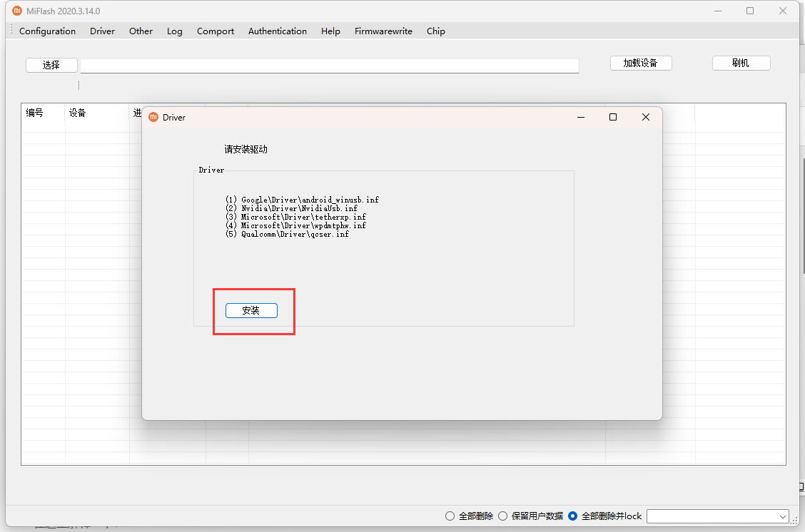Click the MiFlash logo in main title bar
This screenshot has width=805, height=532.
pyautogui.click(x=17, y=11)
